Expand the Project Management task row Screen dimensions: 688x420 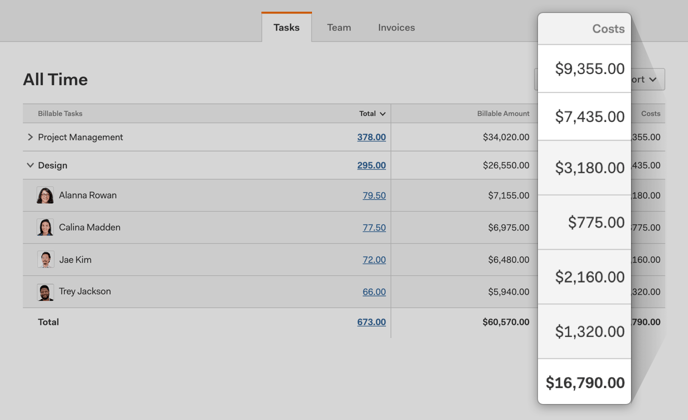(30, 137)
